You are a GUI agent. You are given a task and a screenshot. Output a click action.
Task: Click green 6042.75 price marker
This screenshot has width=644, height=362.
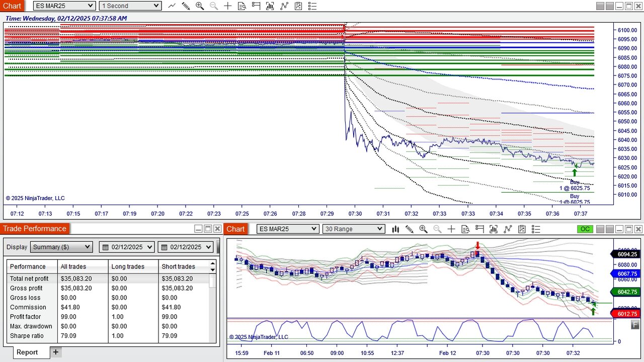(x=625, y=292)
